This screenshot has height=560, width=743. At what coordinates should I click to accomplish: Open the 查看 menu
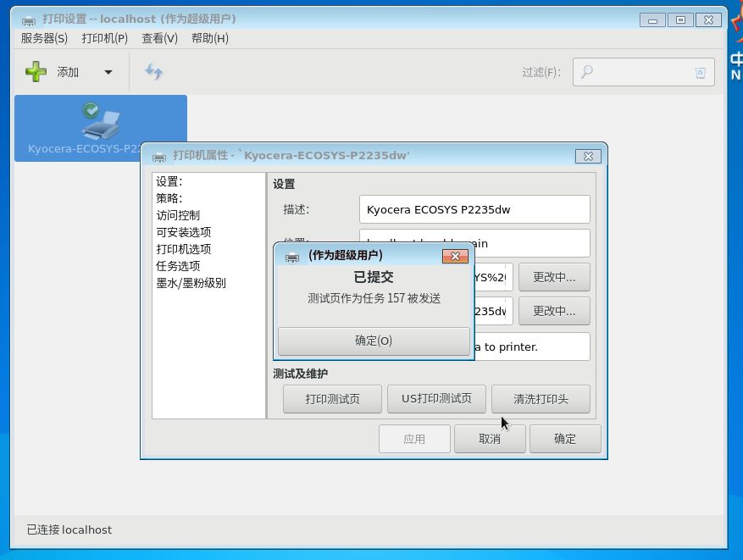pos(158,38)
